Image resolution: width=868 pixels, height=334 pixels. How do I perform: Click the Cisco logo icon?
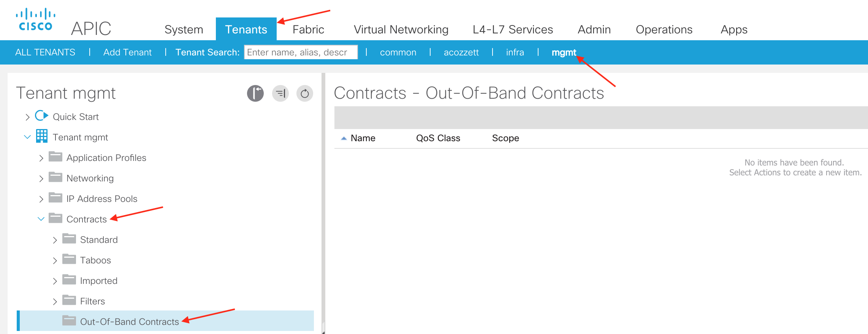[35, 20]
